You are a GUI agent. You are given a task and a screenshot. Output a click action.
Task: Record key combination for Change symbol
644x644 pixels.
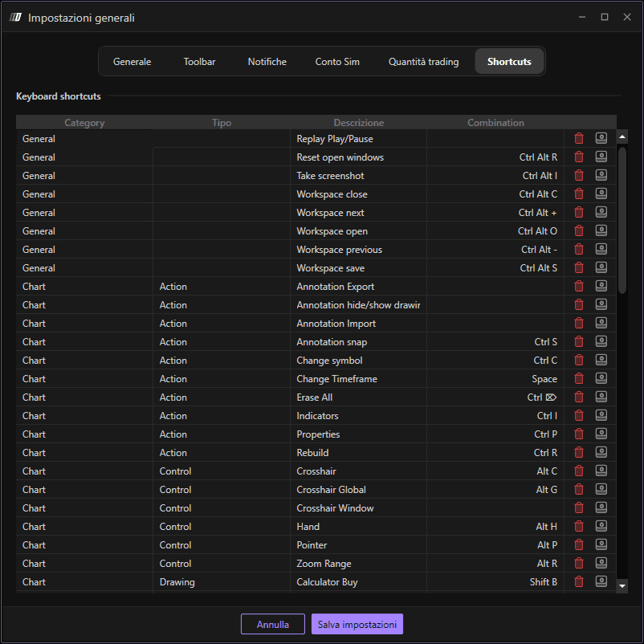click(601, 360)
